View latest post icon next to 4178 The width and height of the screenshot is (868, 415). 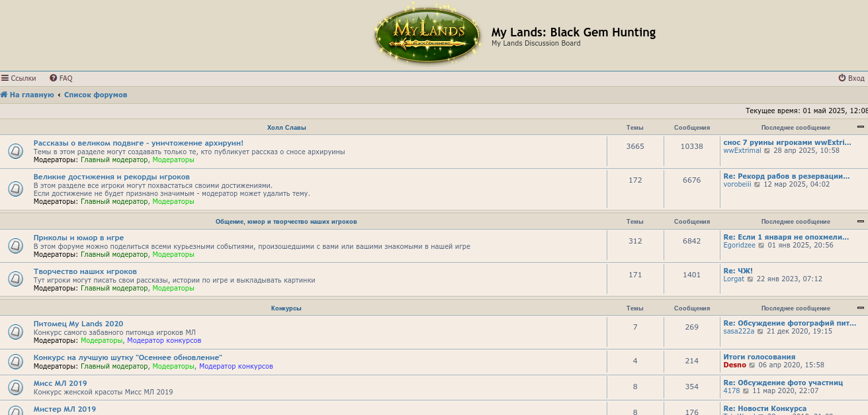(746, 391)
